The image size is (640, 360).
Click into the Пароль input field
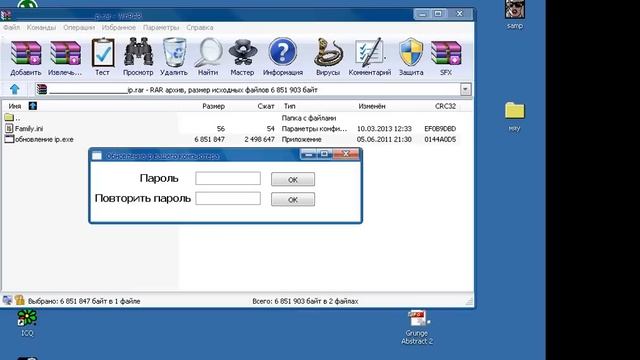coord(228,178)
